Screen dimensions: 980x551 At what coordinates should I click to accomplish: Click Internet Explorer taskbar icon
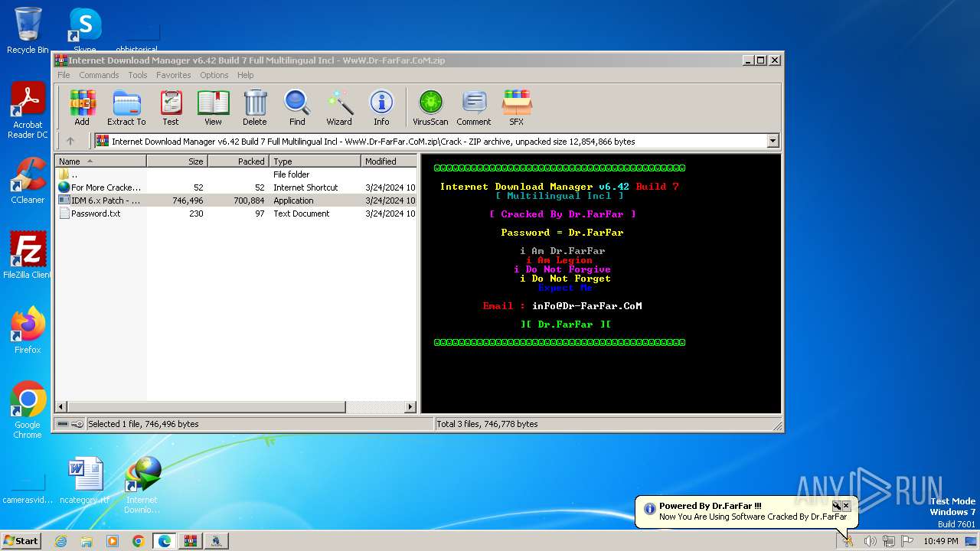(x=61, y=541)
